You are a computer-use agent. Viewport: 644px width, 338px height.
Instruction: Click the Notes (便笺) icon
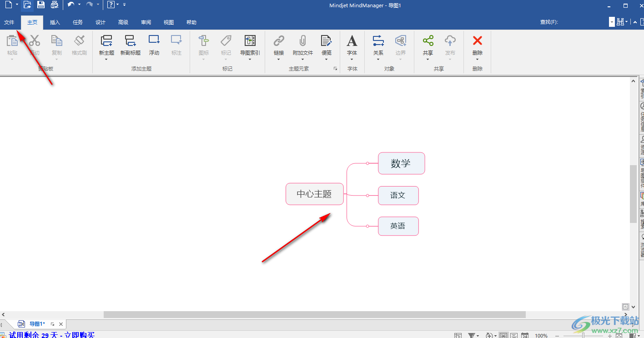pyautogui.click(x=327, y=41)
